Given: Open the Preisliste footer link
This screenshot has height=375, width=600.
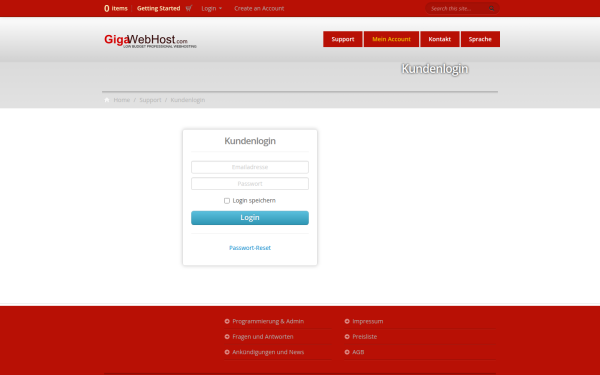Looking at the screenshot, I should [x=365, y=336].
